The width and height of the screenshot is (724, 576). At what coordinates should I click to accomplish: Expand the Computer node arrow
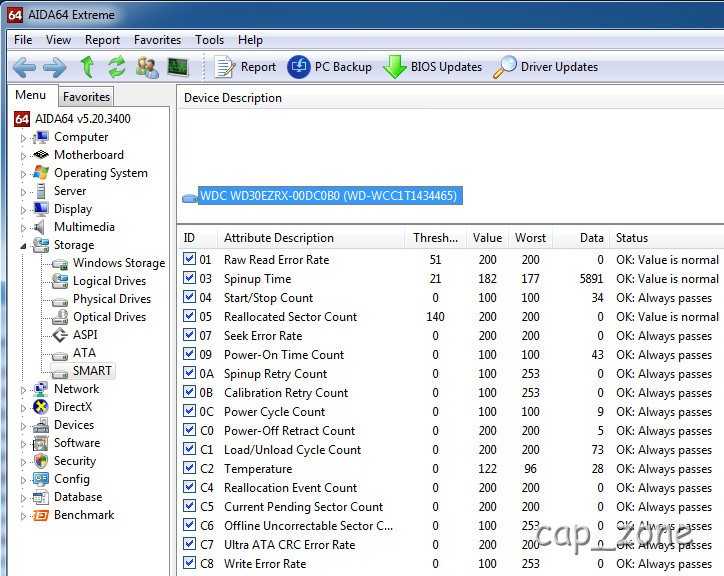pos(23,138)
